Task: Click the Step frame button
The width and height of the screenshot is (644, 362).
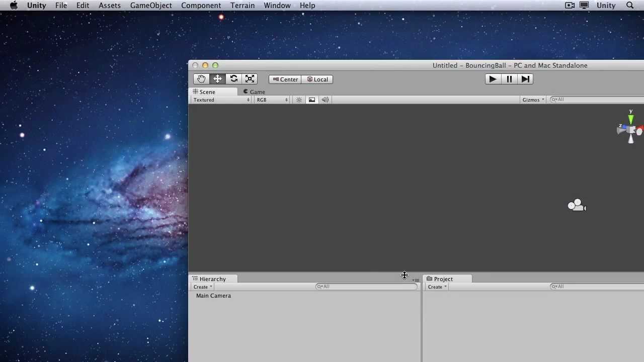Action: coord(525,79)
